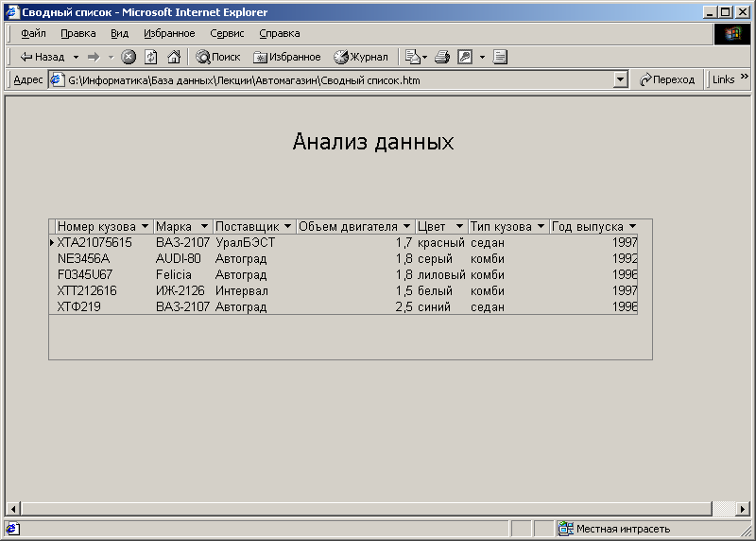Open the Правка menu
Screen dimensions: 756x541
coord(78,33)
